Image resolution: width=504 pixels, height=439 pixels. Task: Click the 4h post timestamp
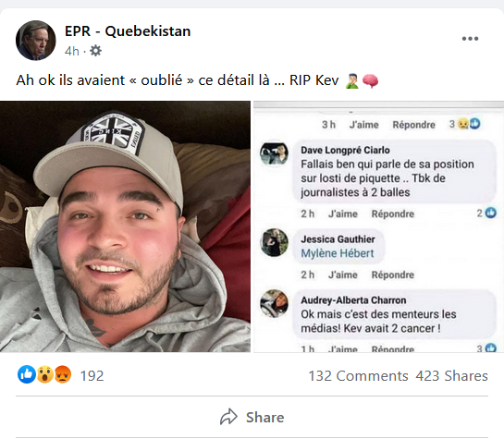72,51
